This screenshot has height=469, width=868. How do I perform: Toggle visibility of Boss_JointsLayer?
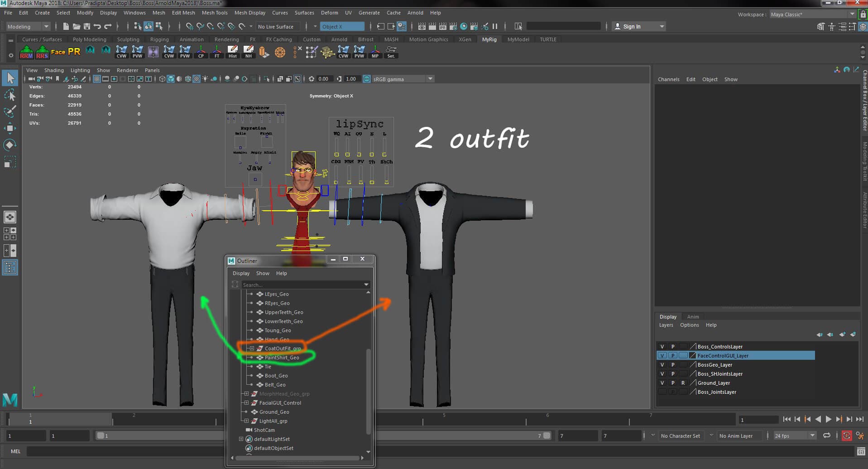click(662, 392)
